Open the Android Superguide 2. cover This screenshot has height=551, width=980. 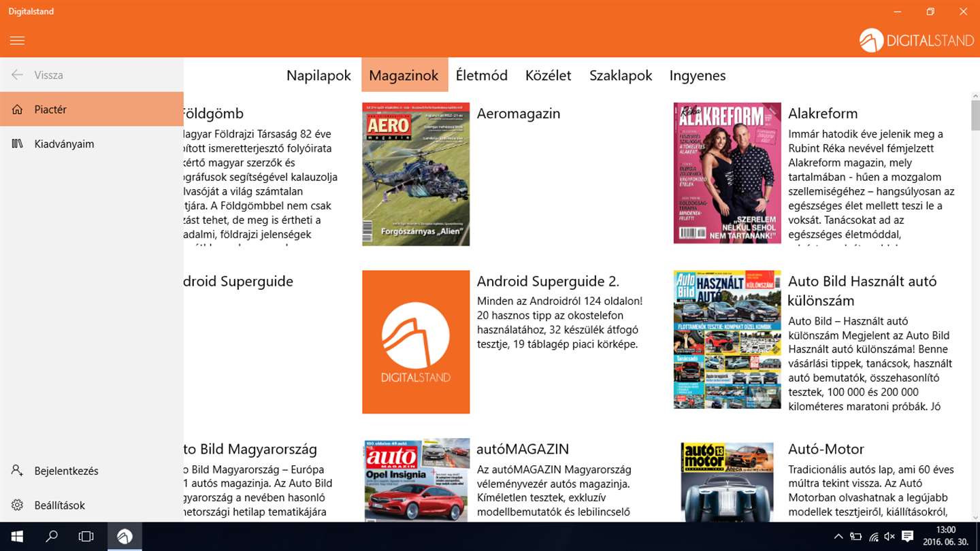click(x=416, y=342)
